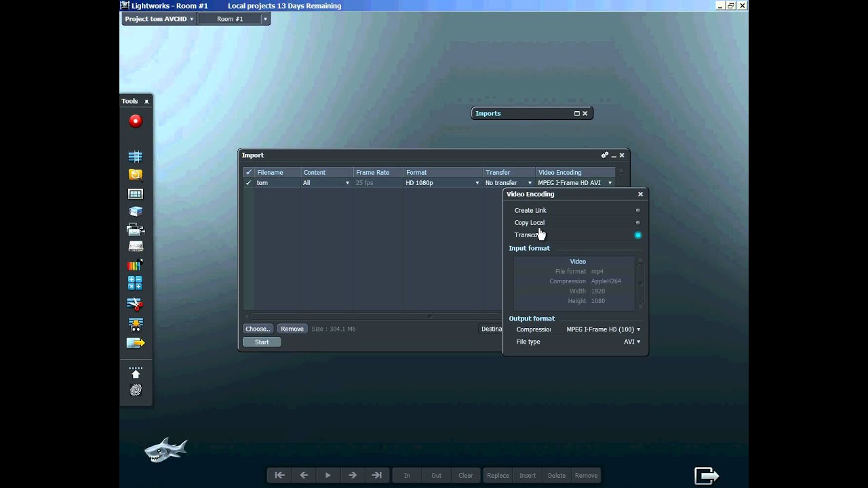Open the File type AVI dropdown
Screen dimensions: 868x488
pyautogui.click(x=632, y=342)
